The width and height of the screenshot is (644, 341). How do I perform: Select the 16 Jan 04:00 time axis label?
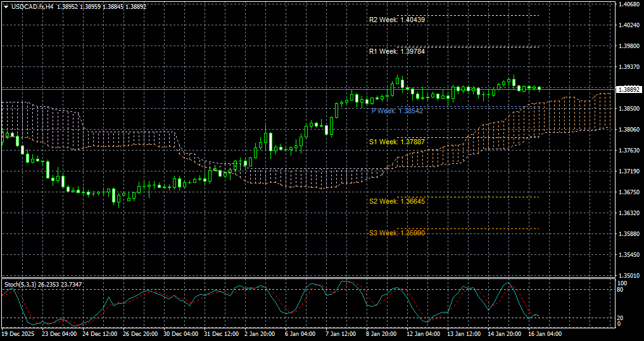[546, 334]
